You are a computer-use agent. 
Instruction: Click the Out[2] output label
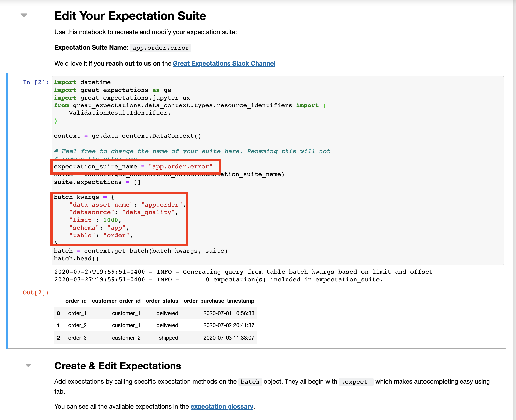pos(35,292)
